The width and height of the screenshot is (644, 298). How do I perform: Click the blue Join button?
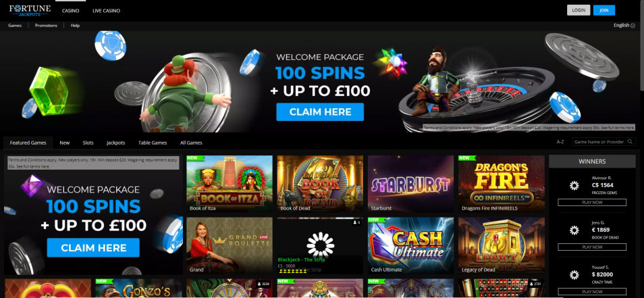tap(603, 10)
